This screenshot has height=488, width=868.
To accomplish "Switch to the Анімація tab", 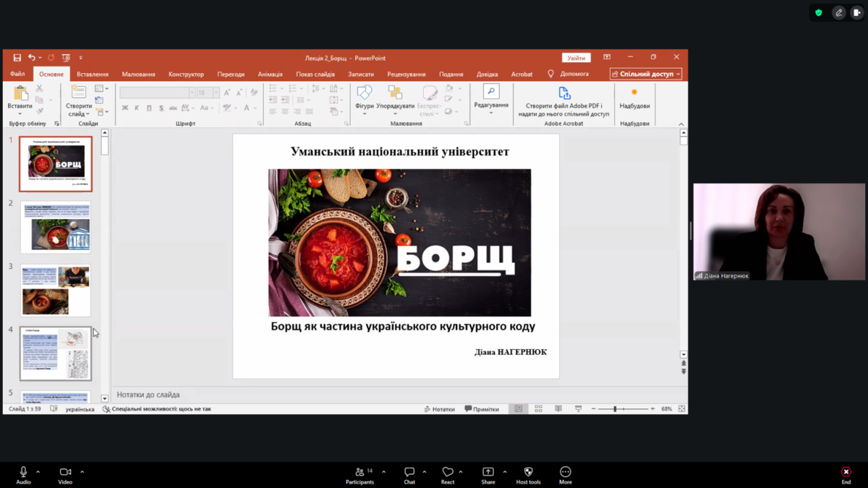I will pos(270,74).
